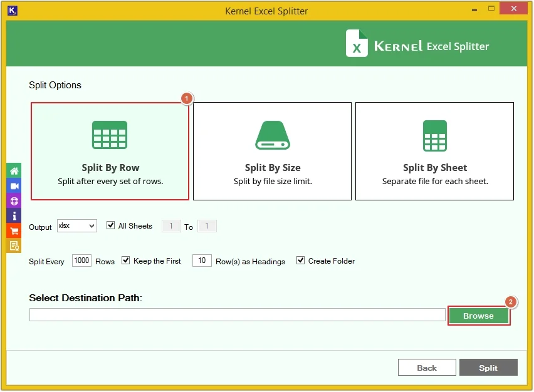Toggle the Keep the First checkbox
The height and width of the screenshot is (392, 534).
point(126,260)
